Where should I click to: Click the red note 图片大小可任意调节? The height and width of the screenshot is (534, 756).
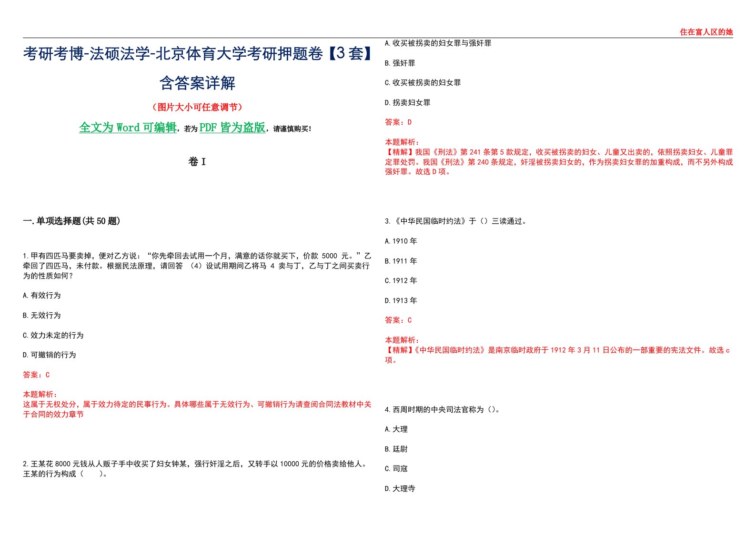click(197, 108)
